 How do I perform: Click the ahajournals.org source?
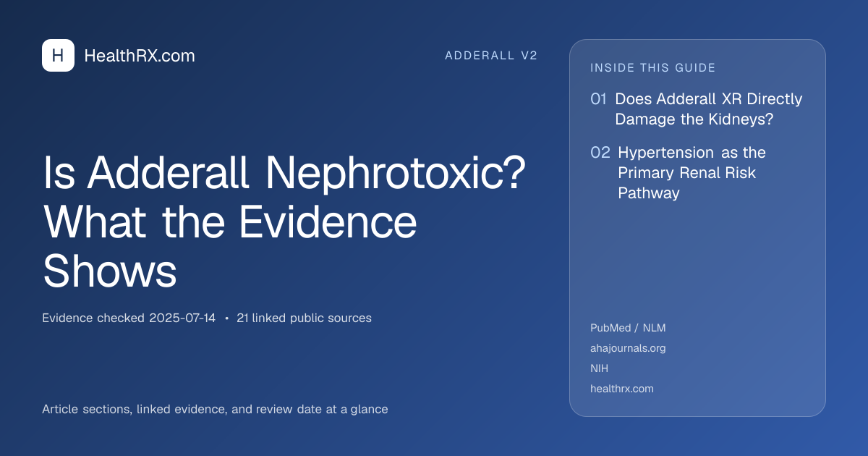[628, 348]
